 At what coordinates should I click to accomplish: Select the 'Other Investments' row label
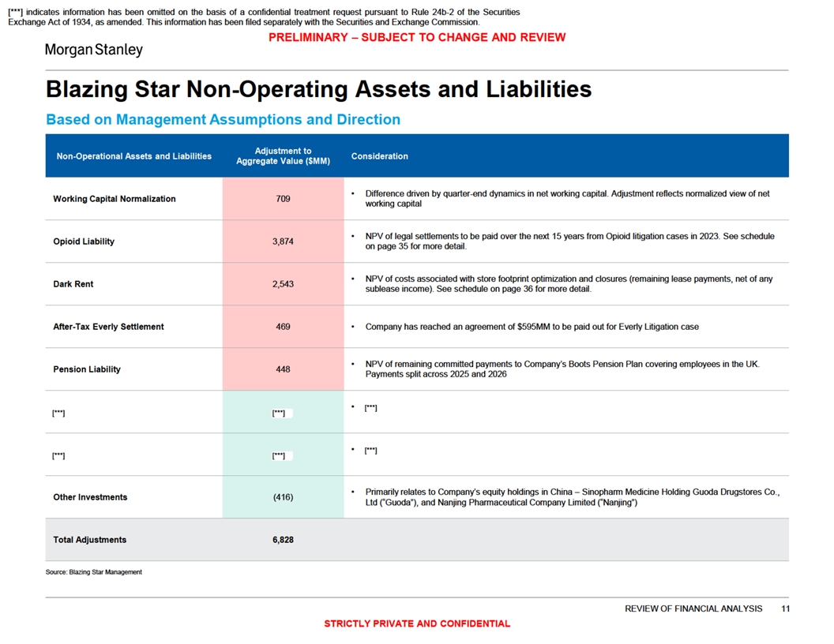(x=90, y=497)
